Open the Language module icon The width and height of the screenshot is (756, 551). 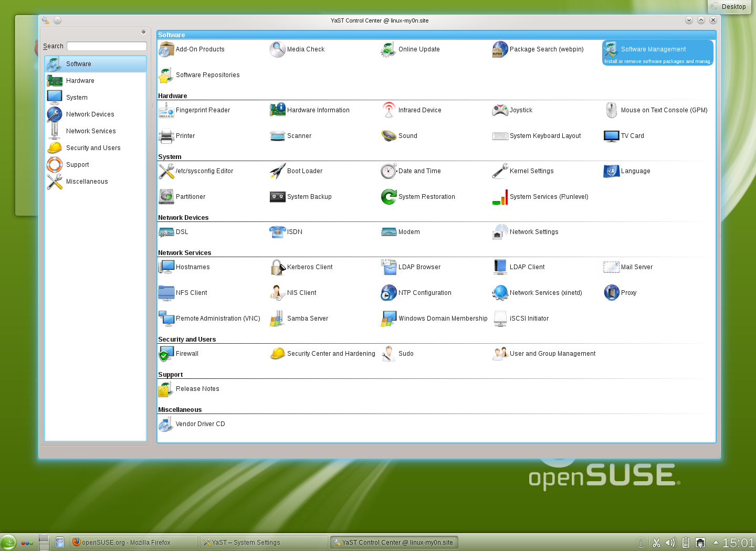tap(612, 171)
